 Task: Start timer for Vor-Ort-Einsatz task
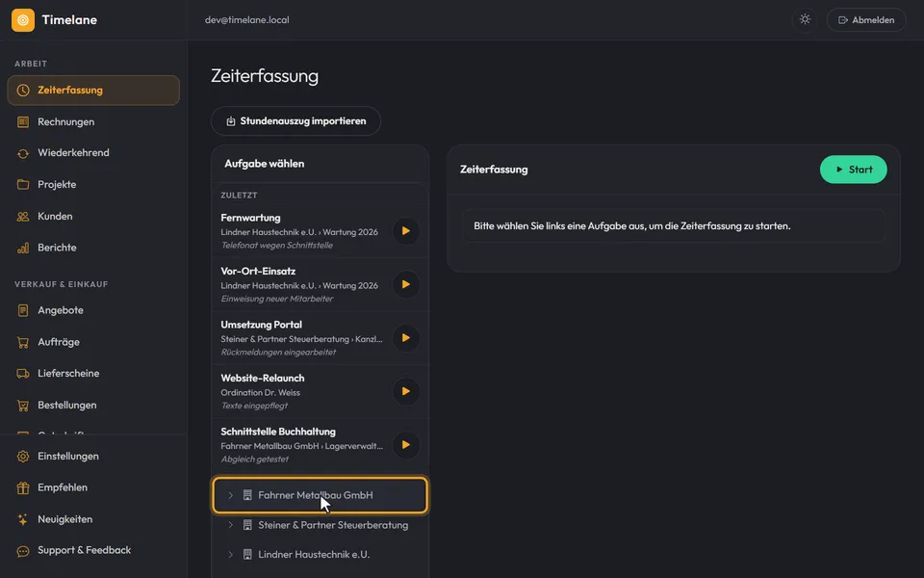[406, 284]
